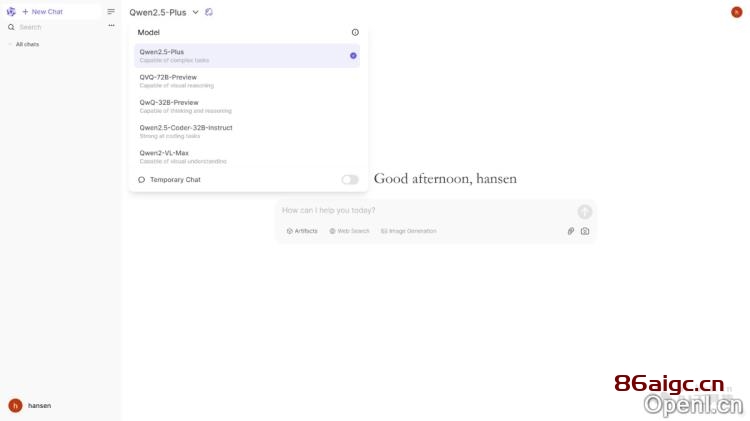Attach a file with the paperclip icon
The image size is (750, 421).
coord(571,231)
